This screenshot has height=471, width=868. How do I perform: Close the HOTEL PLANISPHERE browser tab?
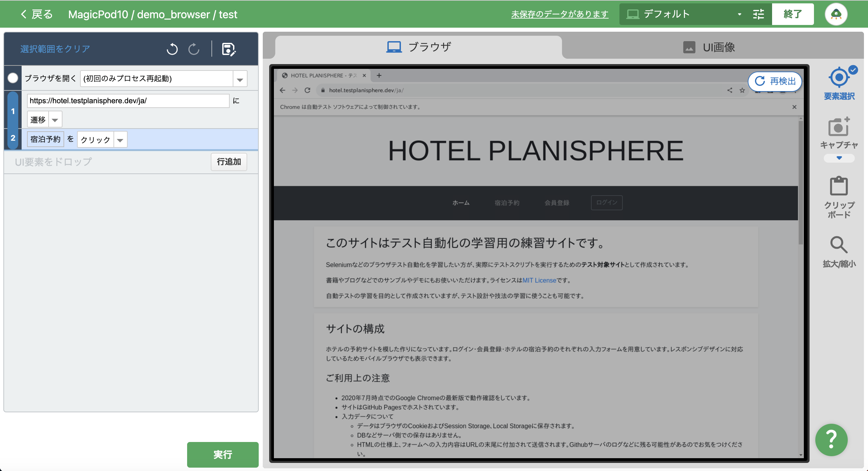coord(364,76)
